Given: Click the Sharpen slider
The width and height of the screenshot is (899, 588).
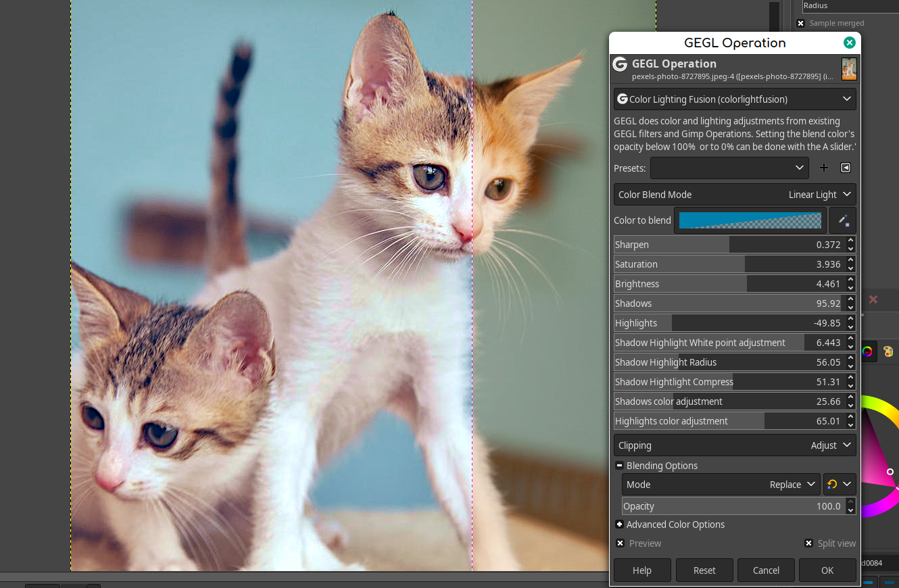Looking at the screenshot, I should (x=729, y=245).
